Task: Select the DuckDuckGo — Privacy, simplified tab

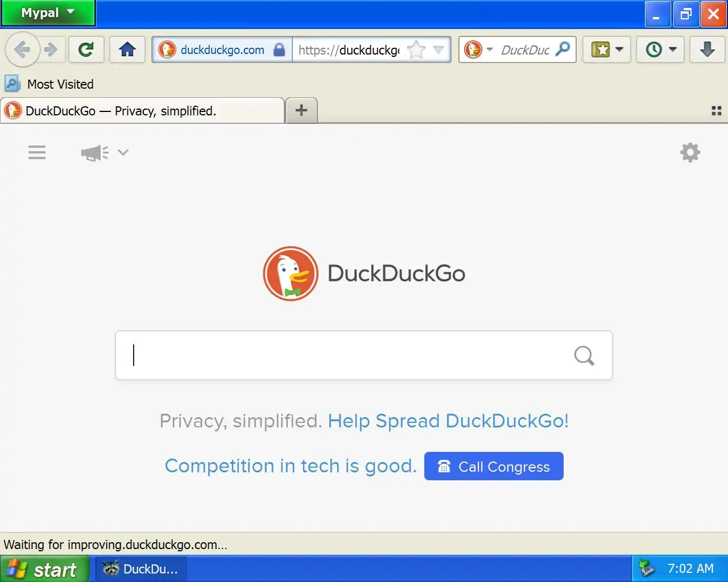Action: point(142,111)
